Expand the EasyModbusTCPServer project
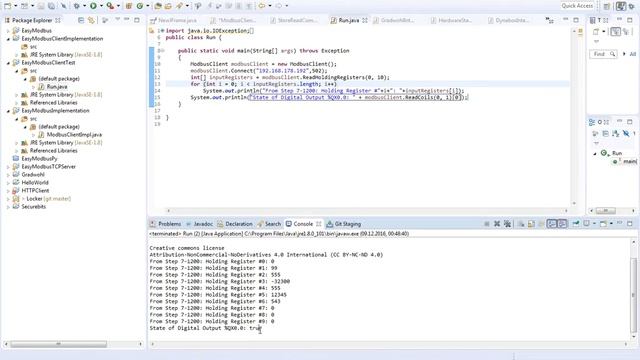 (x=8, y=167)
